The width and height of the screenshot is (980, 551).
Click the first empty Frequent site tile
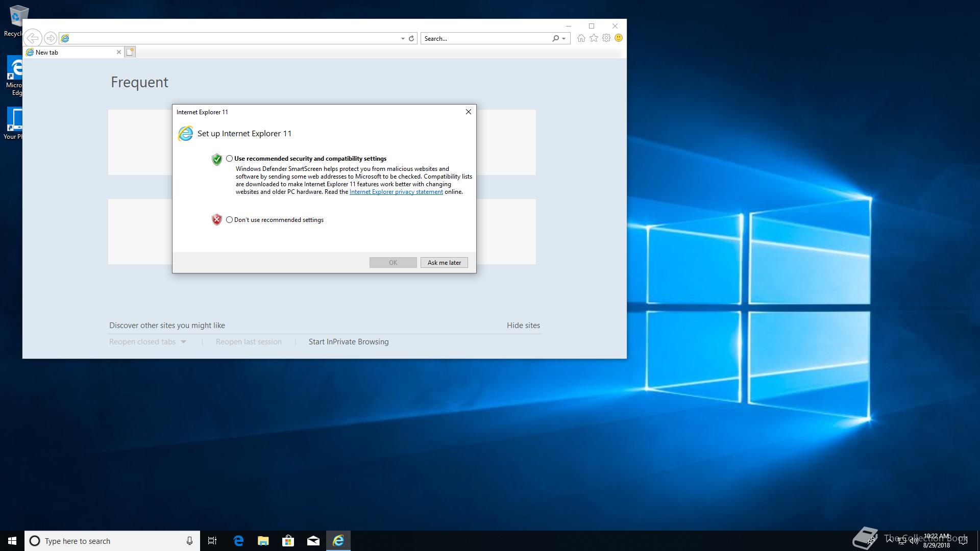[140, 142]
